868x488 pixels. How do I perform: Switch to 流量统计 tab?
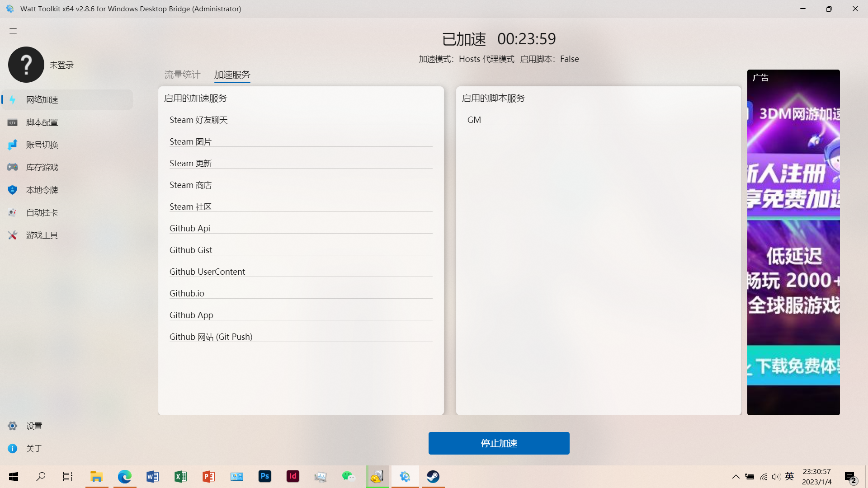182,75
